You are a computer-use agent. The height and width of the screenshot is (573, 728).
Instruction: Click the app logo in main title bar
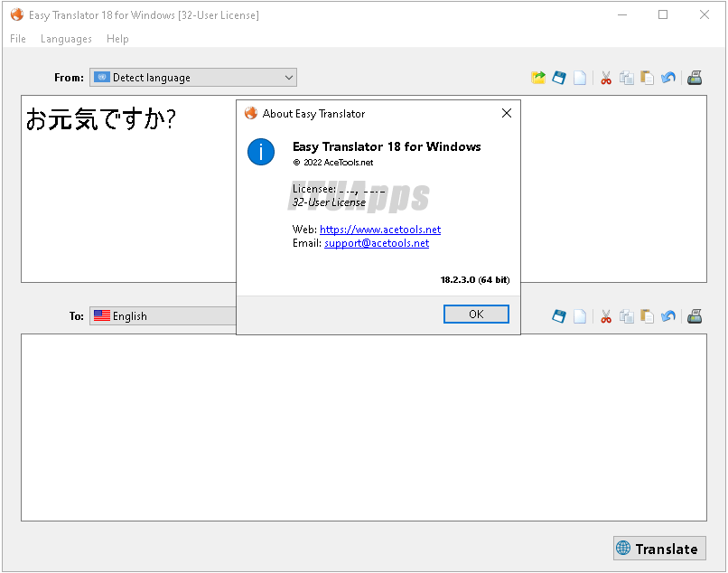tap(17, 14)
